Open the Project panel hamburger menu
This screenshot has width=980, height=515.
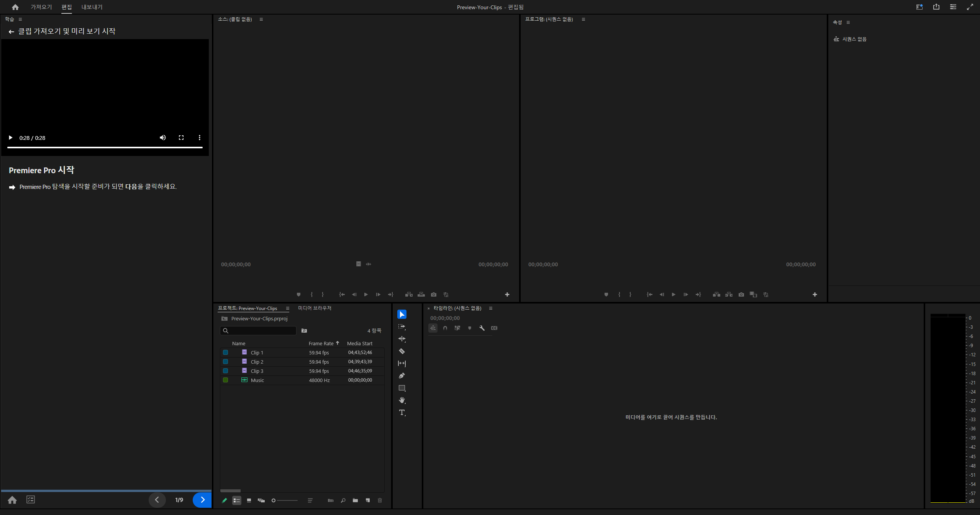(287, 308)
